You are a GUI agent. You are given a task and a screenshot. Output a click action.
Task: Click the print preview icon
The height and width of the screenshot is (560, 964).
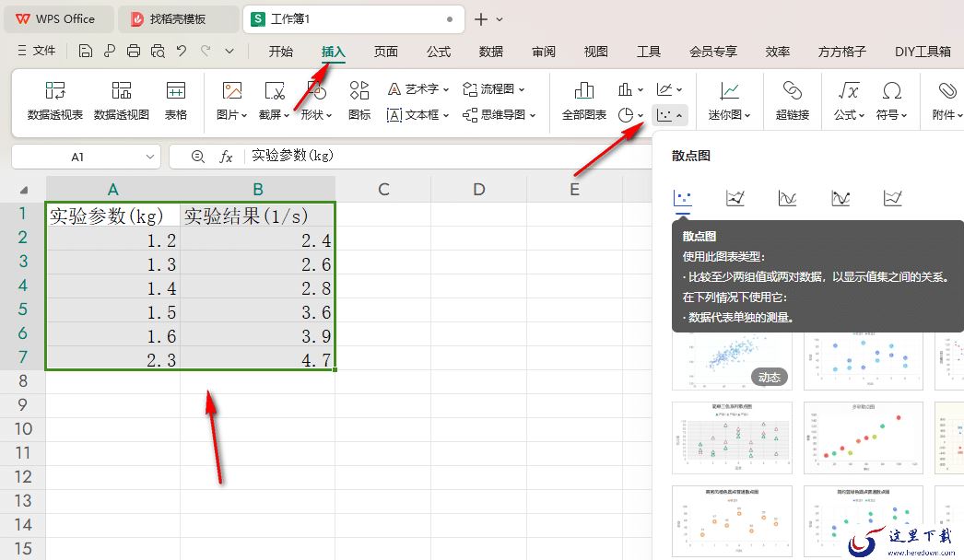tap(158, 51)
